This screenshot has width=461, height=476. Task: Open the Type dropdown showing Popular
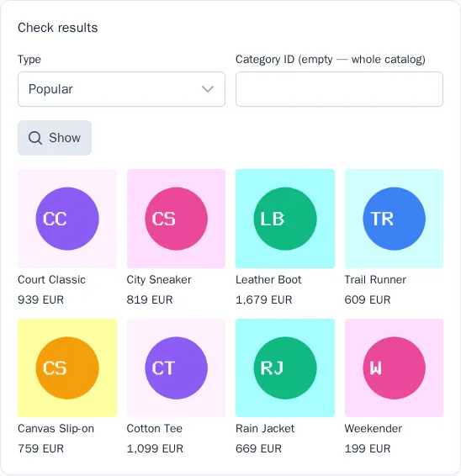(x=121, y=89)
